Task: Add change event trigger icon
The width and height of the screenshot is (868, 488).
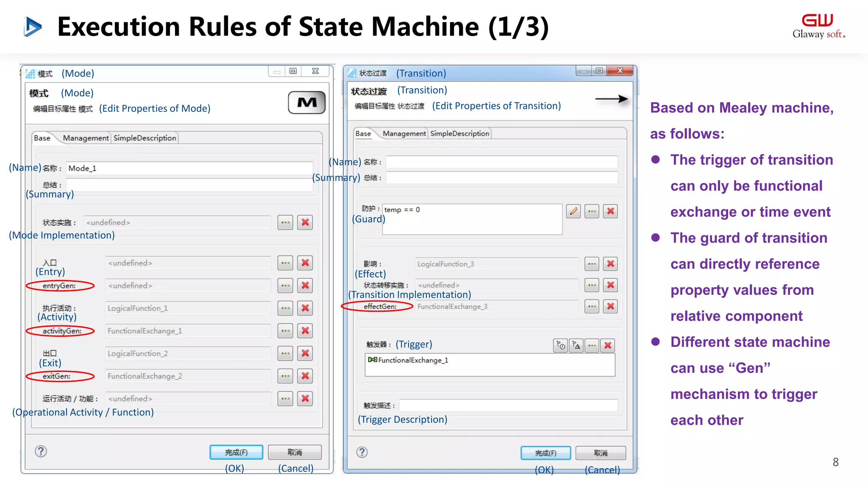Action: click(576, 346)
